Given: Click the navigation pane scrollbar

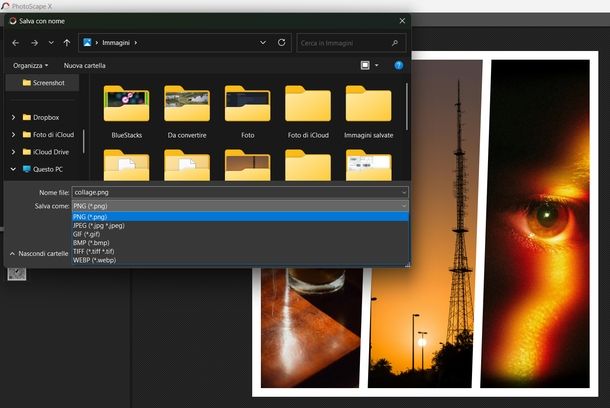Looking at the screenshot, I should click(84, 141).
